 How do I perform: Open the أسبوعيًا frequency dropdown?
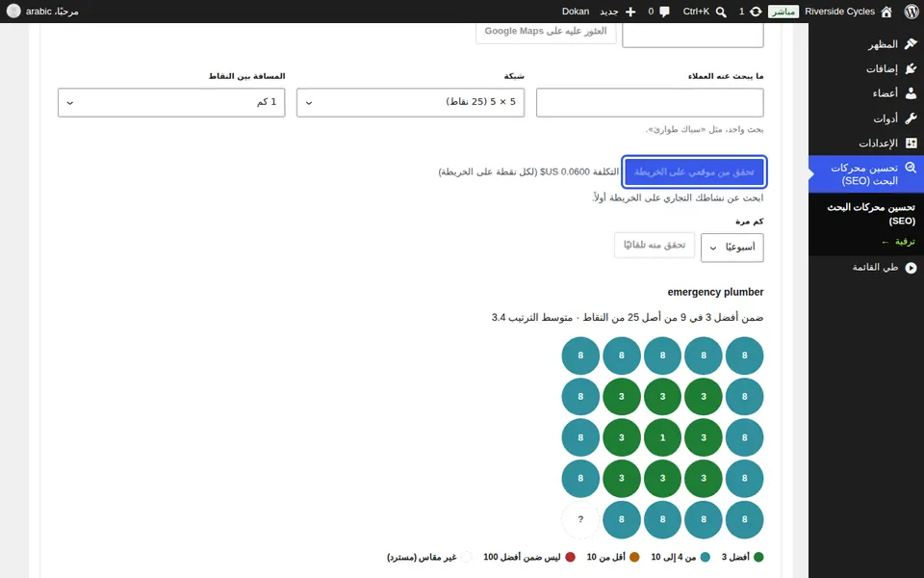pos(731,248)
